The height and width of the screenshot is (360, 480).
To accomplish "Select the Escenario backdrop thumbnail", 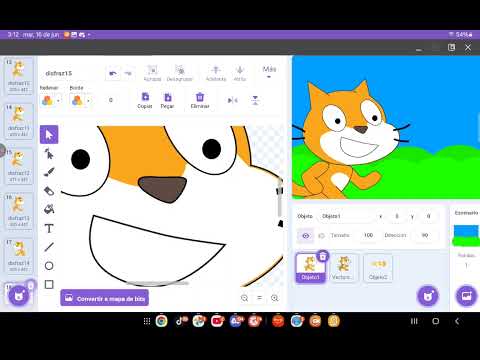I will click(x=466, y=236).
